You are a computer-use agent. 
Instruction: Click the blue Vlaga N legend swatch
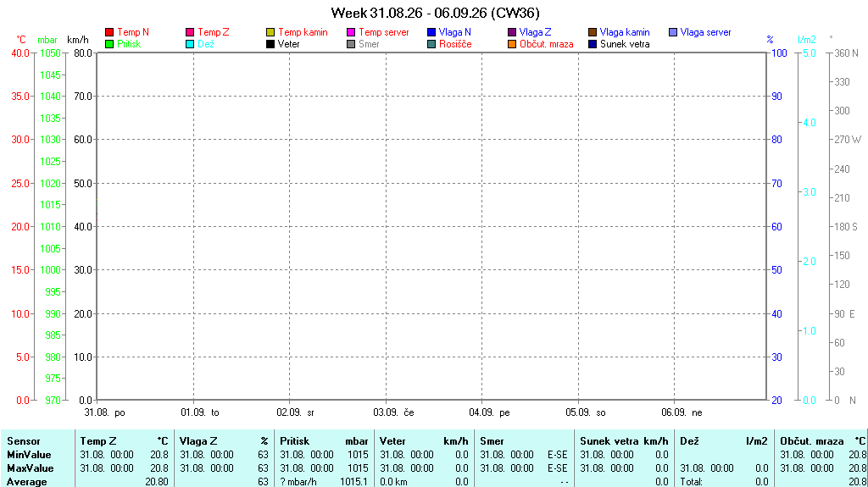(x=431, y=32)
